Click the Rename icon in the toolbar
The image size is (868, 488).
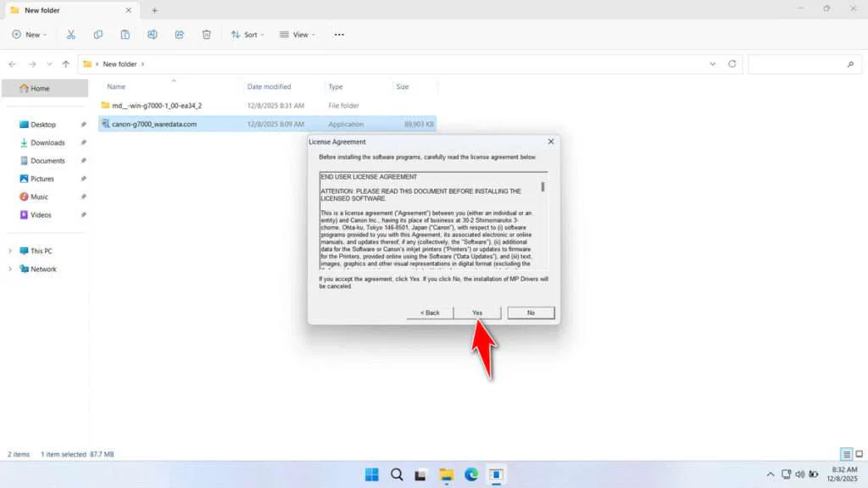[x=153, y=35]
